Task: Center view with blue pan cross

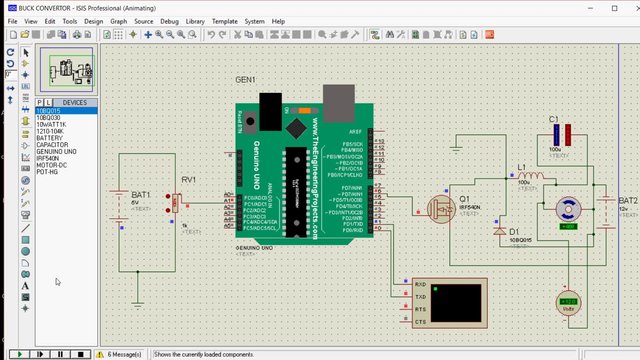Action: tap(148, 35)
